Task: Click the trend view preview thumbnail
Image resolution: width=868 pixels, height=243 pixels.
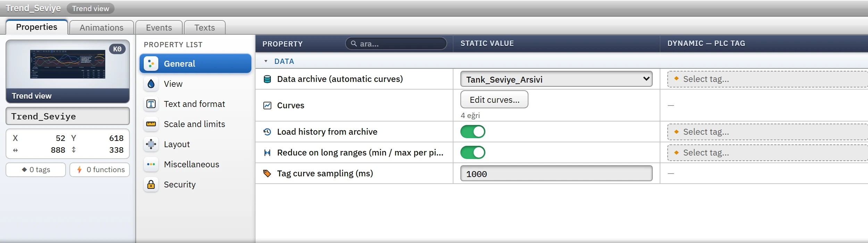Action: pos(68,64)
